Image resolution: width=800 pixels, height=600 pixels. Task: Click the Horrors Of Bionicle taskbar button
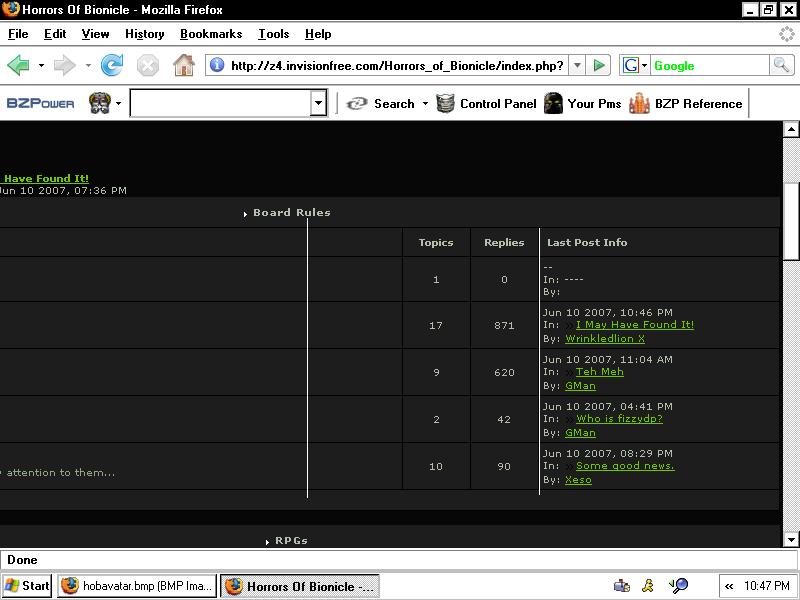point(300,586)
